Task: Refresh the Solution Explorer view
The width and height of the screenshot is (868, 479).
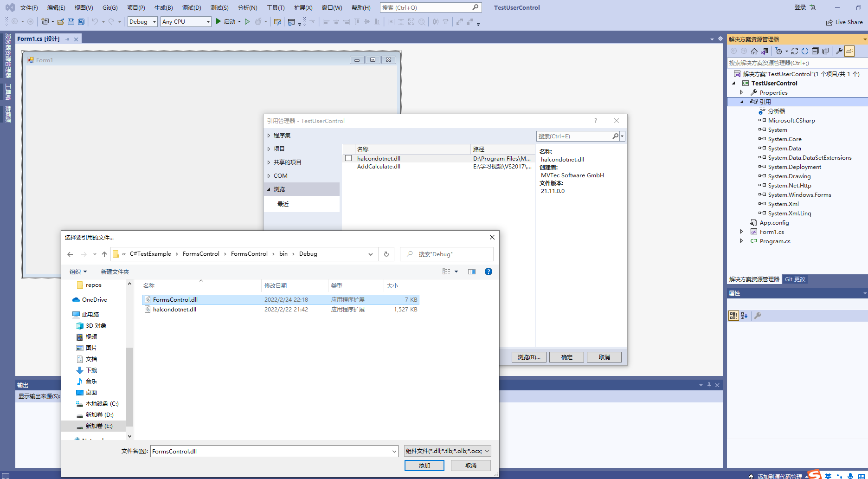Action: [805, 51]
